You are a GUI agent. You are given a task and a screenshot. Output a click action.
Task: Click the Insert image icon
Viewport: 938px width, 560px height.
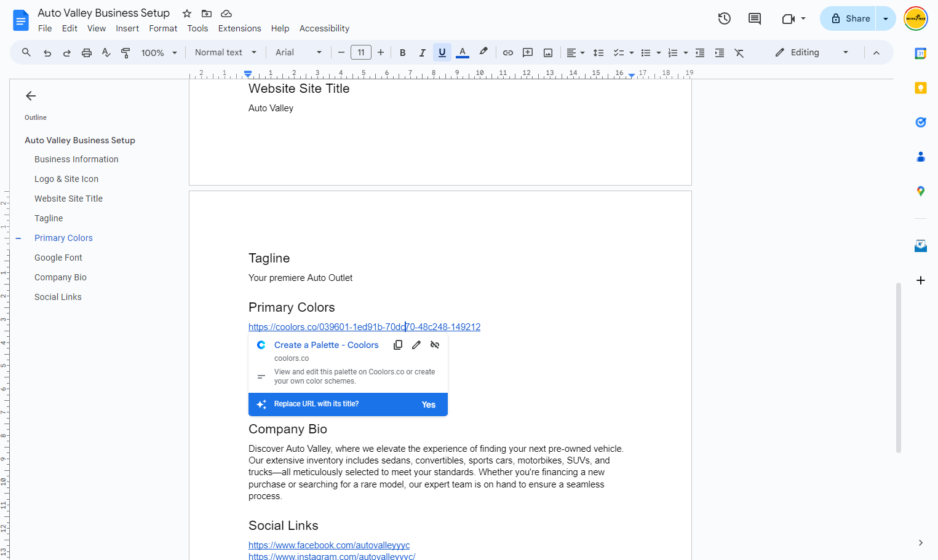(548, 53)
